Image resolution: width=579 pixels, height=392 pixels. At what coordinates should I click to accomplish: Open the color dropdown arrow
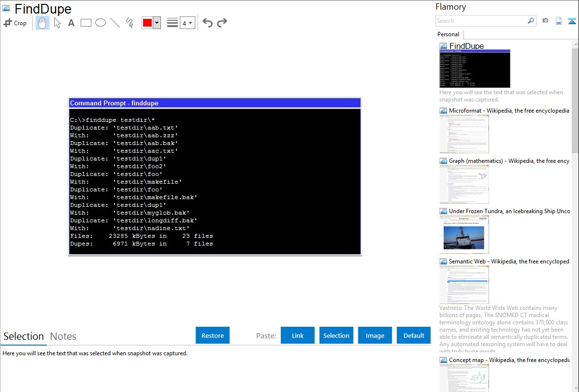coord(157,23)
